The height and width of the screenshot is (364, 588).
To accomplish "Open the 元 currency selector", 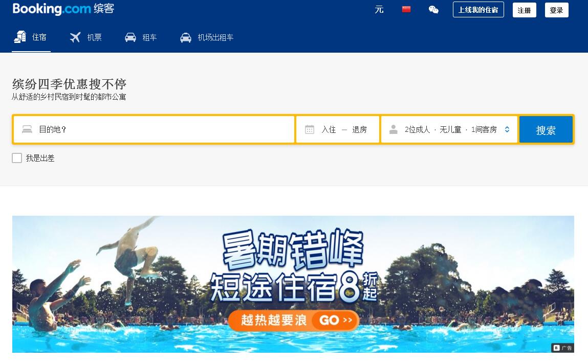I will pos(379,10).
